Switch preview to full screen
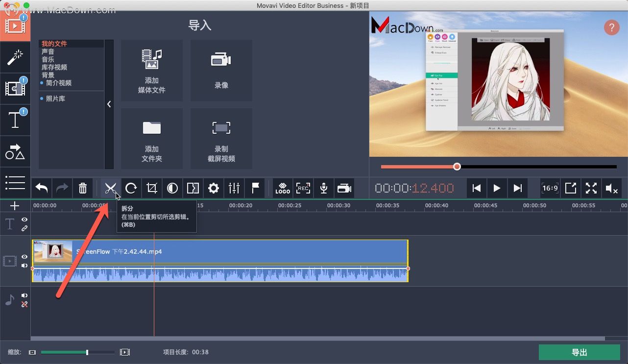The image size is (628, 364). click(591, 188)
